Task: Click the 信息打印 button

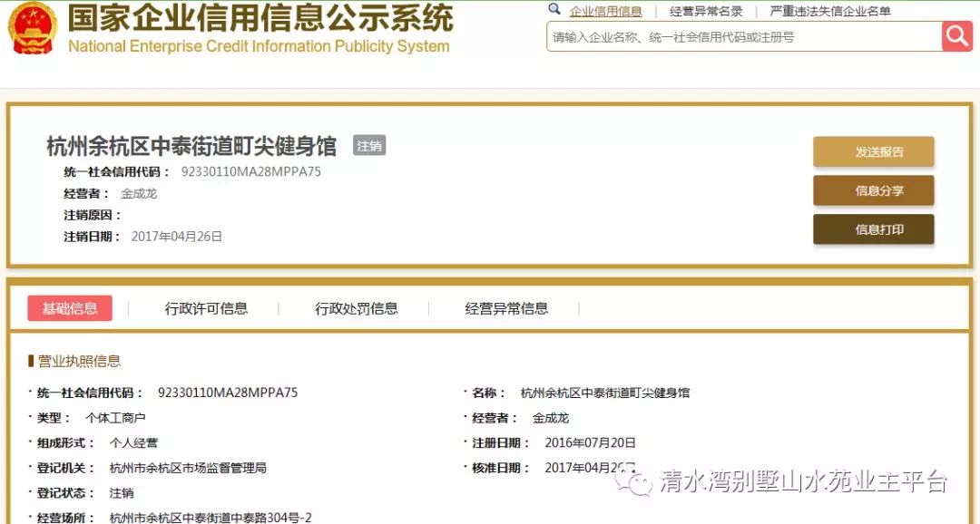Action: coord(874,229)
